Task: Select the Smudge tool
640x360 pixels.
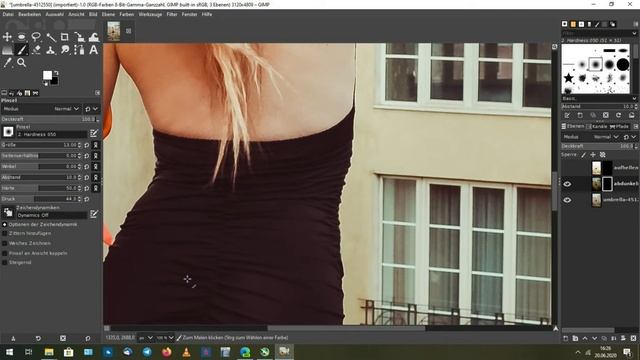Action: (x=64, y=50)
